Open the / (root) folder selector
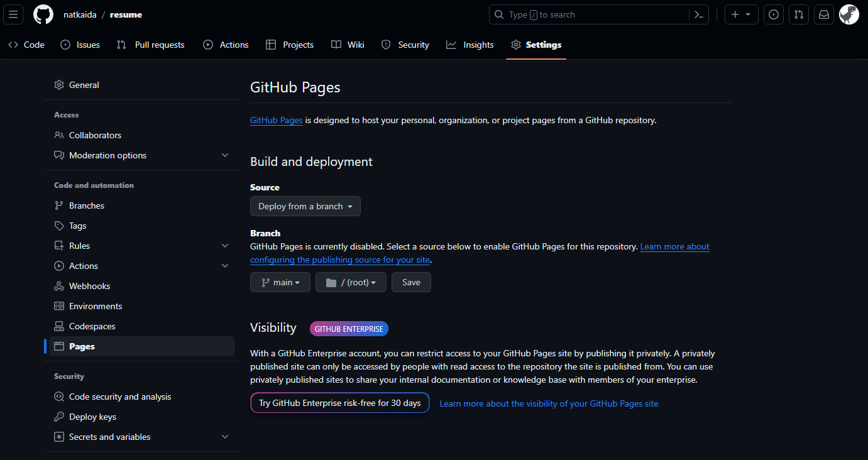This screenshot has height=460, width=868. point(351,282)
